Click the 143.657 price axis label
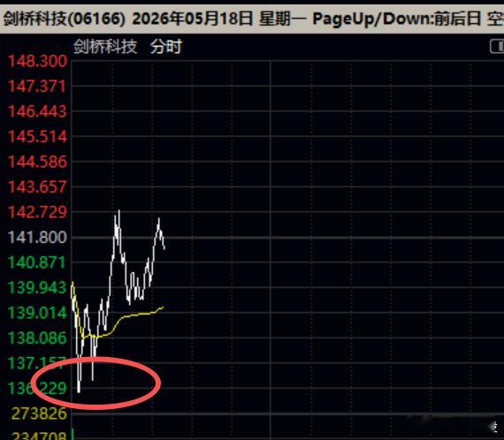504x440 pixels. click(x=37, y=186)
